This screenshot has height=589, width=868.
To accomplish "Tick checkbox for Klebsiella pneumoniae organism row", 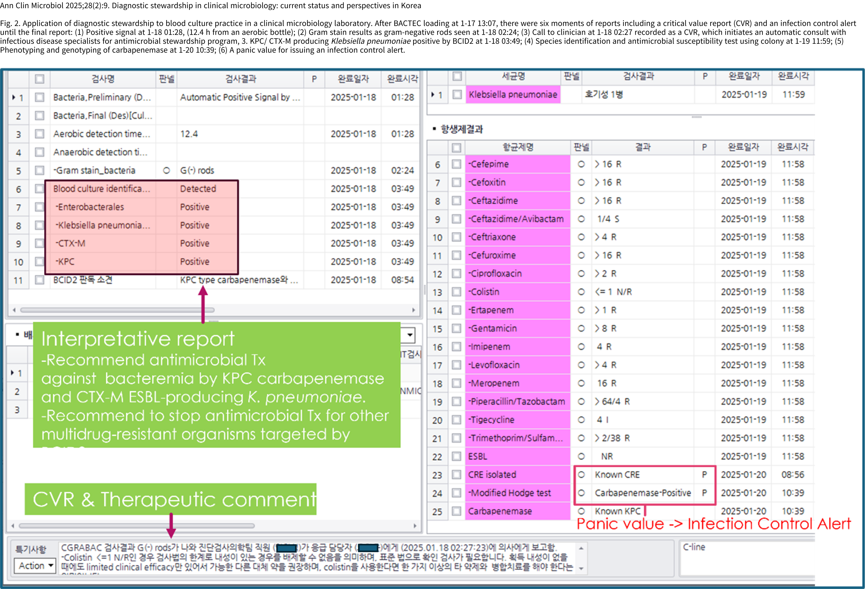I will (457, 95).
